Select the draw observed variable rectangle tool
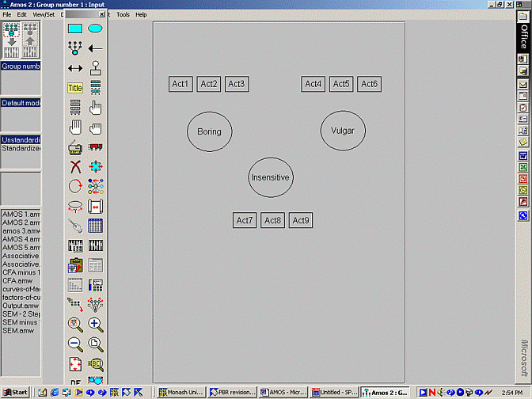Image resolution: width=532 pixels, height=399 pixels. (75, 28)
